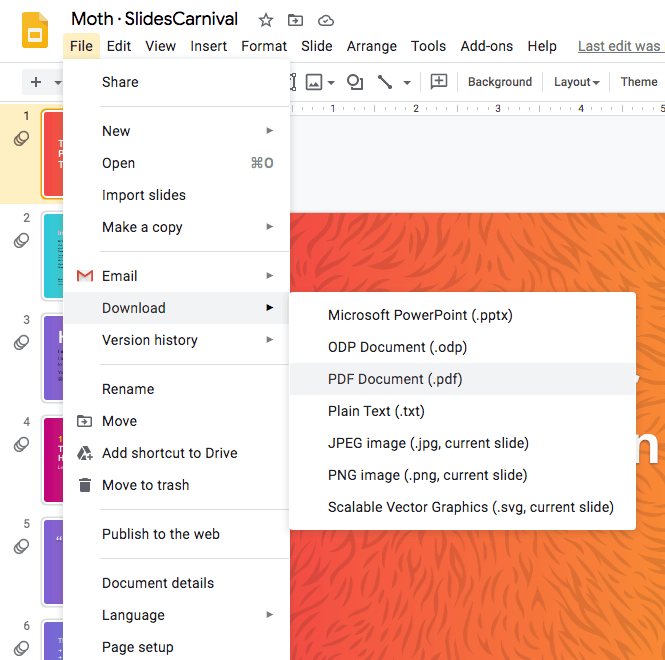Open the Layout dropdown
The image size is (665, 660).
[576, 82]
